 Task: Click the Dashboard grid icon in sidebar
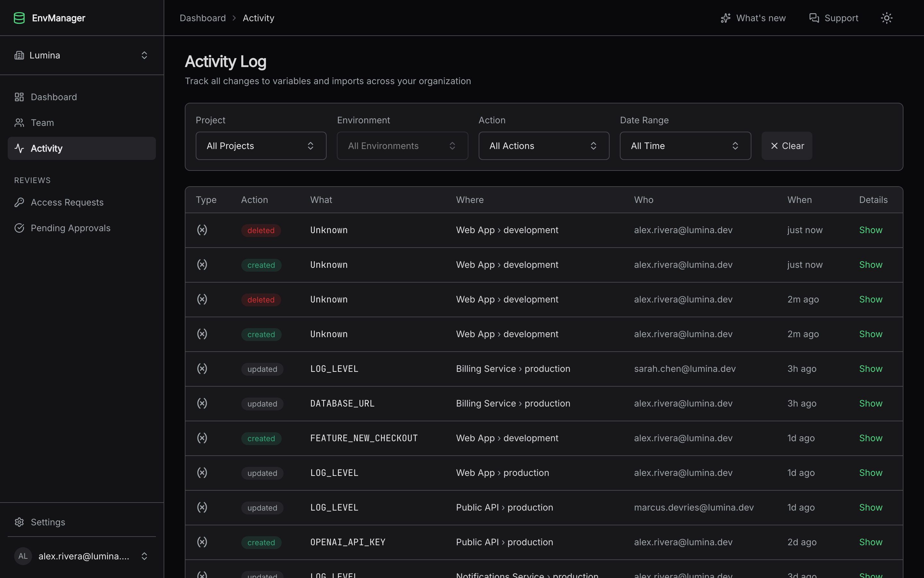pyautogui.click(x=19, y=97)
